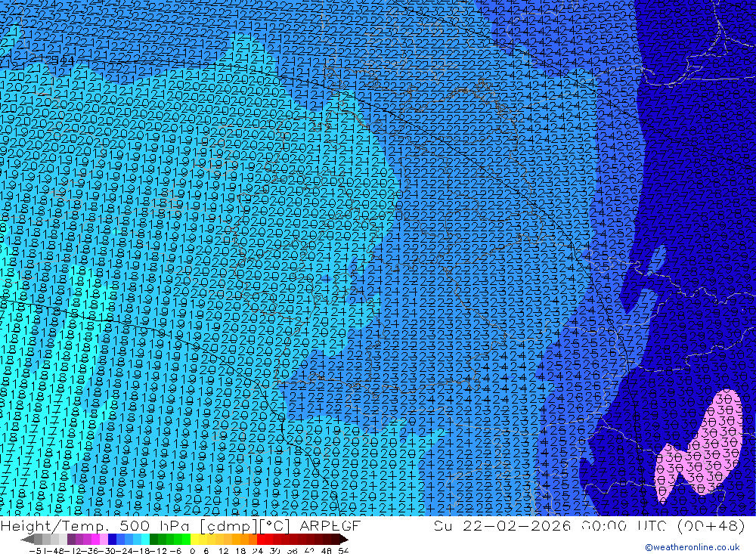The width and height of the screenshot is (756, 554).
Task: Click the 48 value on the legend
Action: [x=327, y=551]
